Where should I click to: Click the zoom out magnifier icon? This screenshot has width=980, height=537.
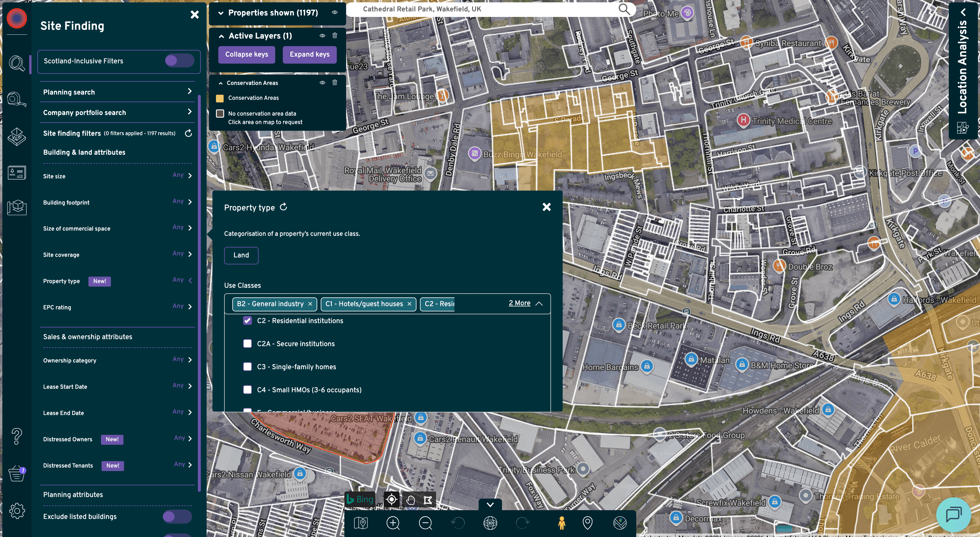425,523
